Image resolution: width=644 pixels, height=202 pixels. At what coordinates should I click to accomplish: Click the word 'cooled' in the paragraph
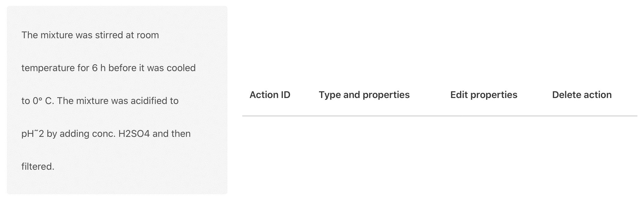coord(181,68)
